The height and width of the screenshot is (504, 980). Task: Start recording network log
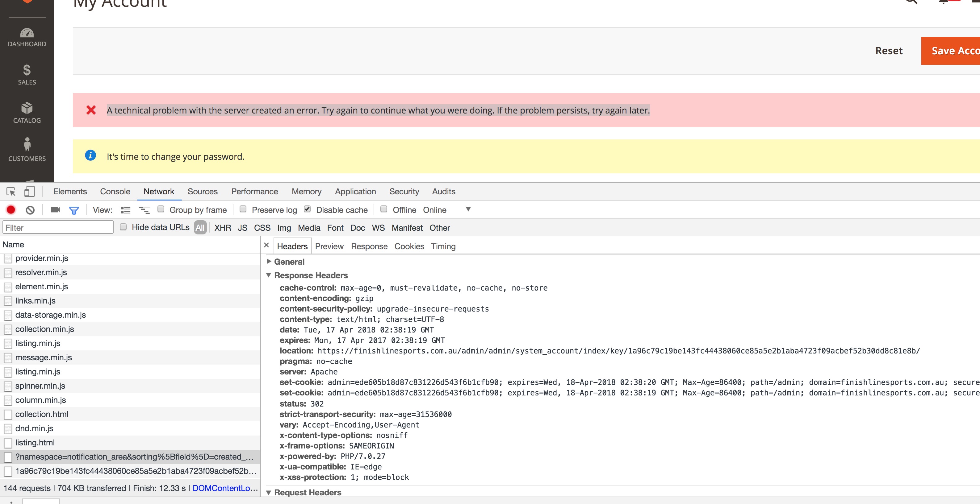click(x=10, y=210)
